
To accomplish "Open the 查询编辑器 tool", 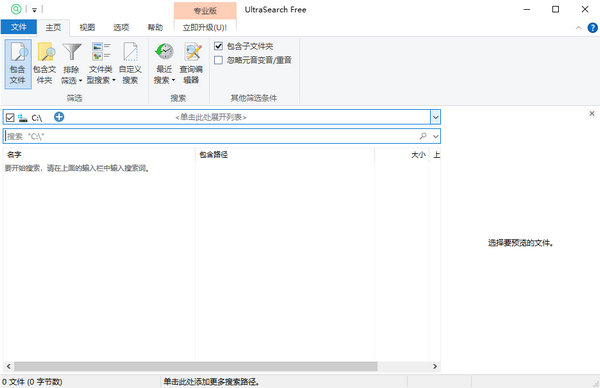I will pyautogui.click(x=191, y=64).
